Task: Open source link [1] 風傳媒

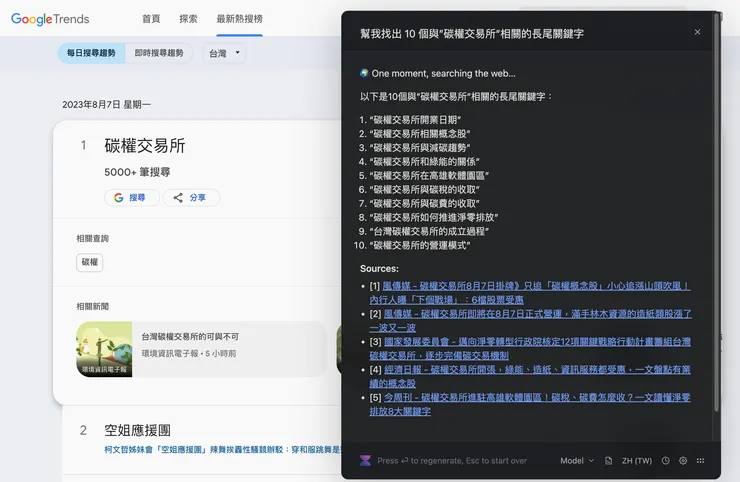Action: pyautogui.click(x=530, y=293)
